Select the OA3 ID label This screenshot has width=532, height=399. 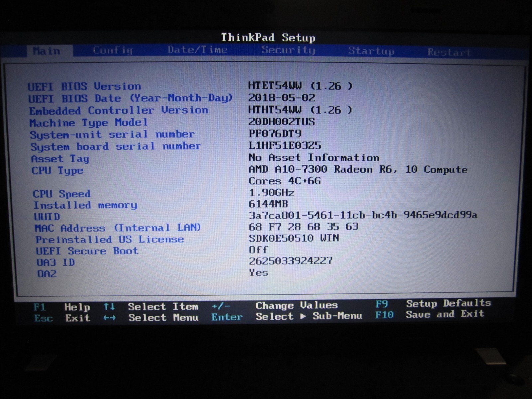[56, 263]
